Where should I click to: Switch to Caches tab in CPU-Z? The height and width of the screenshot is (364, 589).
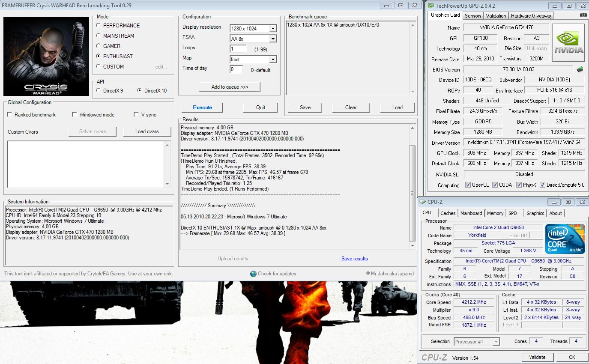pyautogui.click(x=448, y=213)
